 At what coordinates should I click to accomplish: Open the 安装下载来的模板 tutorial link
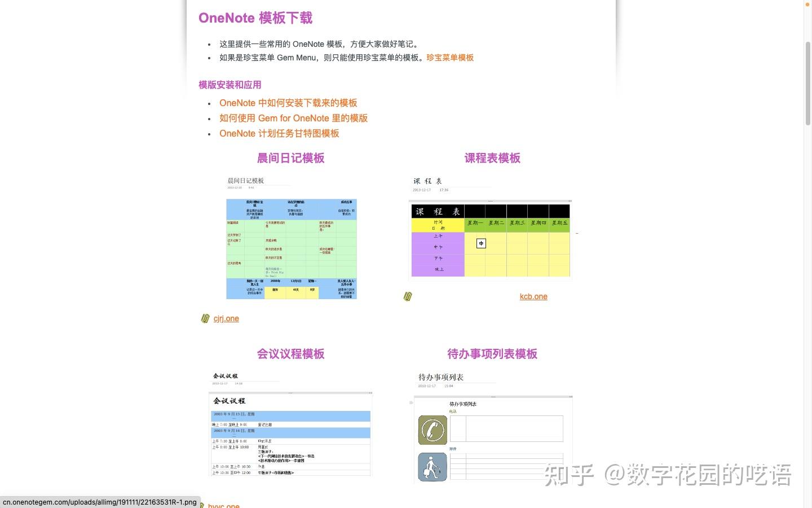tap(288, 103)
